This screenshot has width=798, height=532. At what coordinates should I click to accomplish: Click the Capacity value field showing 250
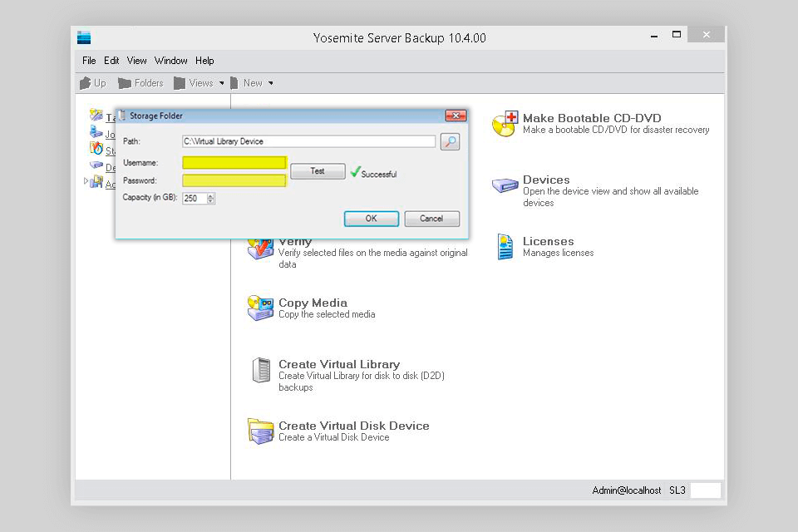tap(195, 198)
